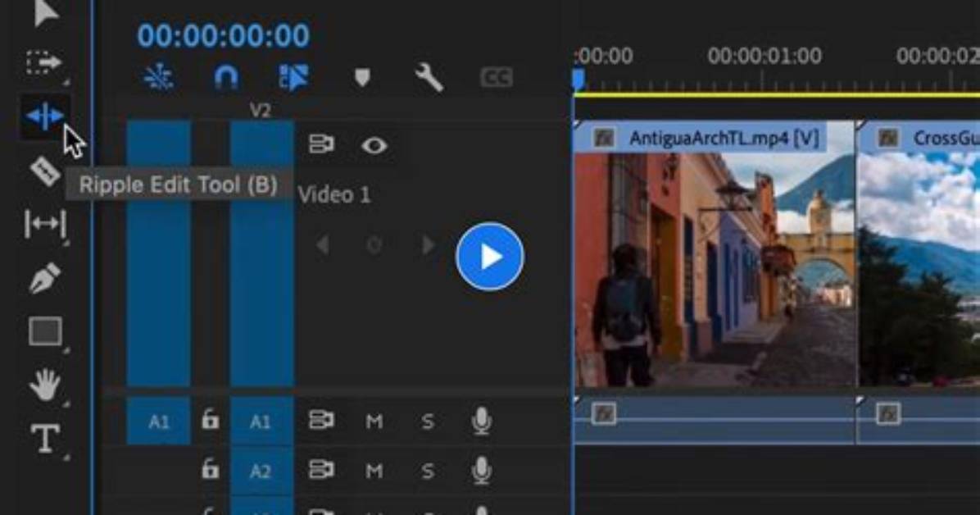
Task: Click the A1 source patching indicator
Action: click(x=159, y=422)
